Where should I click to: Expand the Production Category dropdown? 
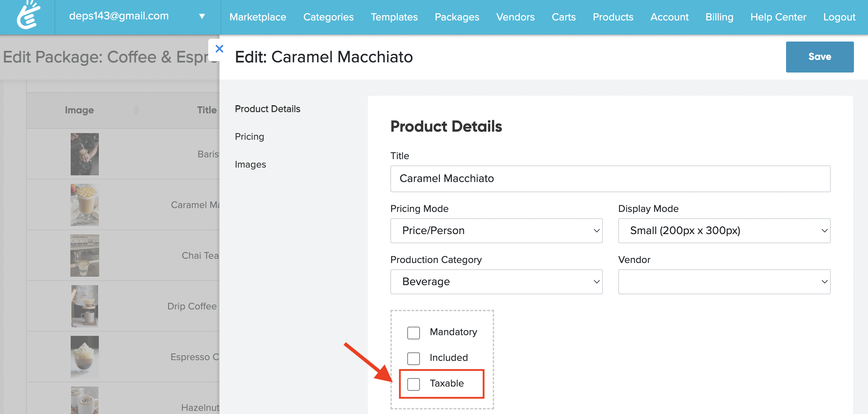(496, 282)
